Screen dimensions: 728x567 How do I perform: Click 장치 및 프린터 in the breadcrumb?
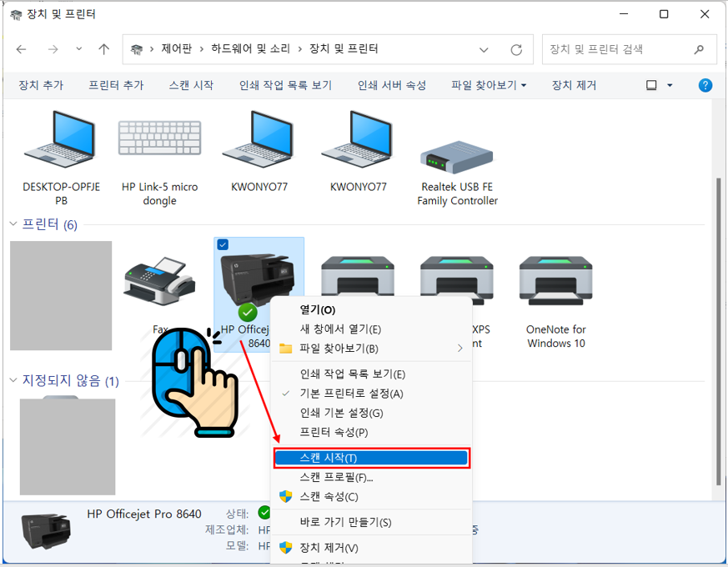click(x=344, y=48)
